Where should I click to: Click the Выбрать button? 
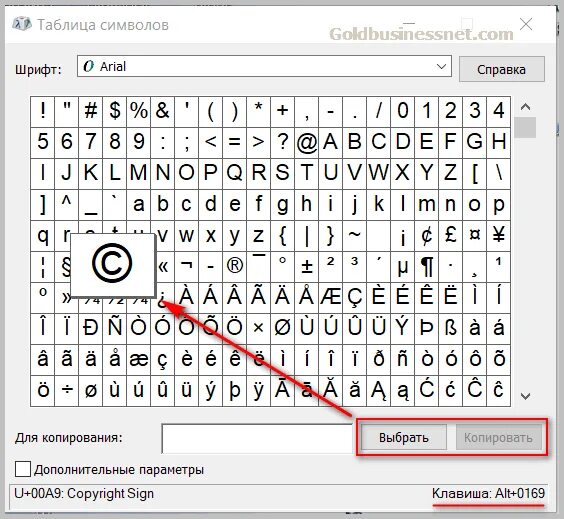tap(404, 437)
